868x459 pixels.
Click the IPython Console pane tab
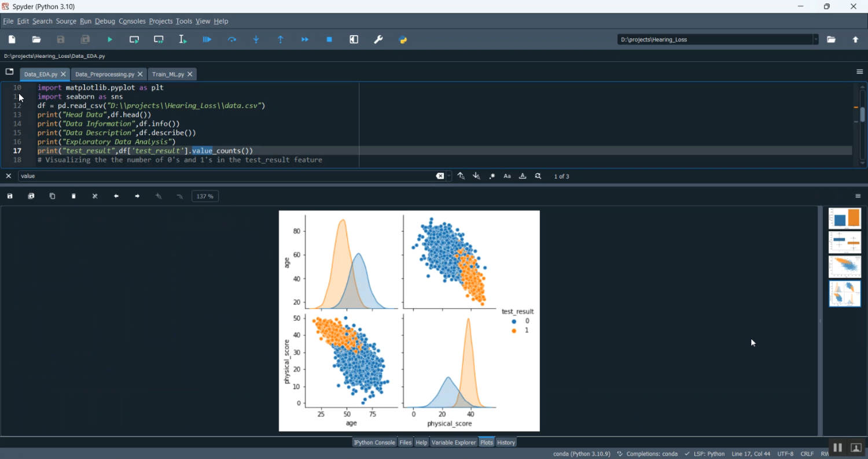pyautogui.click(x=374, y=443)
